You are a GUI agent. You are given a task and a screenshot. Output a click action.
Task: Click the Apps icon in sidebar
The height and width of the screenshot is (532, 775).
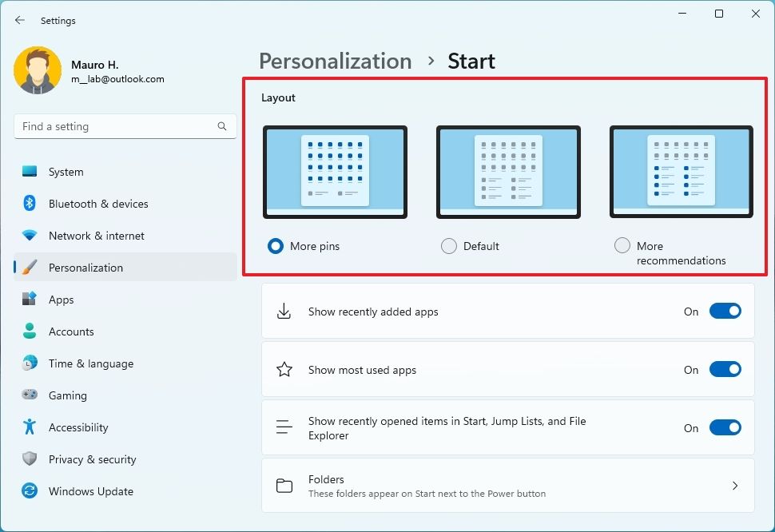30,300
